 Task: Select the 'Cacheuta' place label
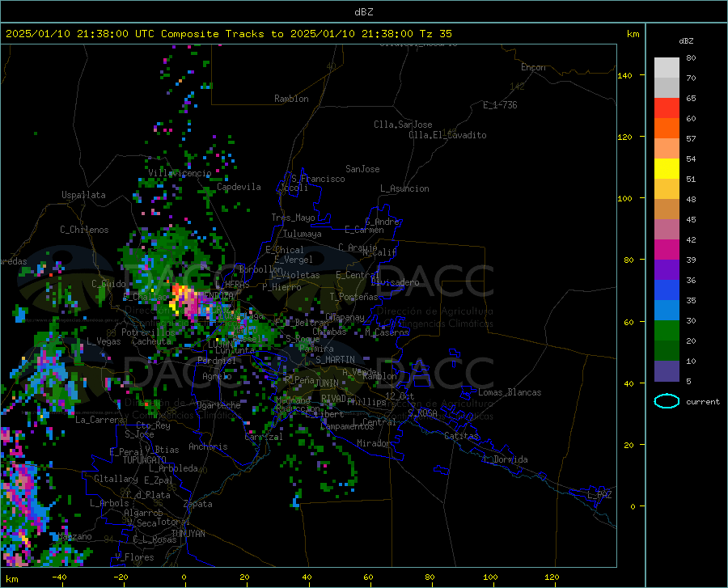pos(151,341)
